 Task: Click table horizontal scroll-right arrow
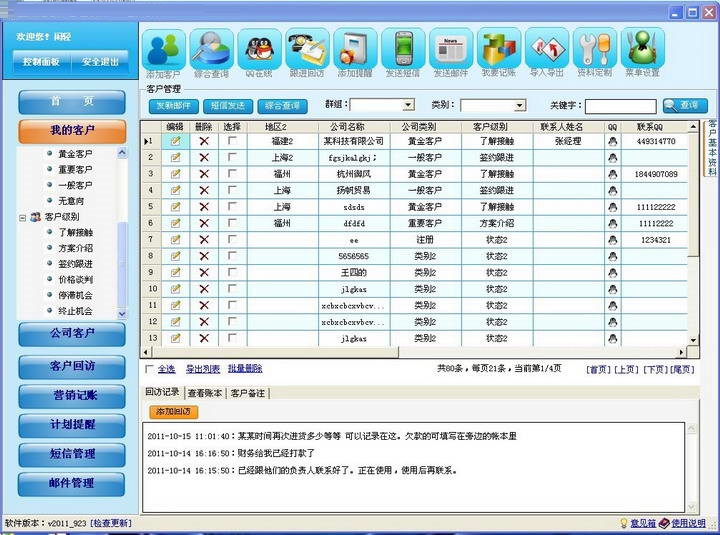point(681,352)
